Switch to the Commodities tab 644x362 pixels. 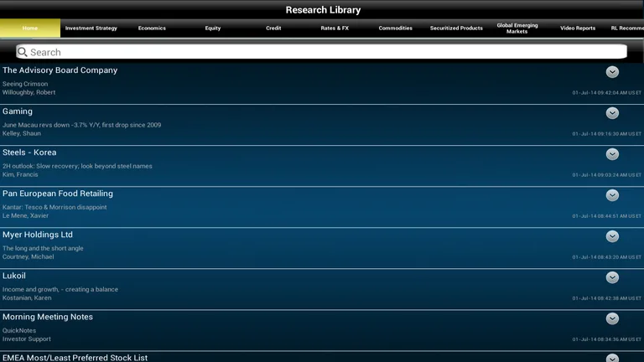pos(396,28)
